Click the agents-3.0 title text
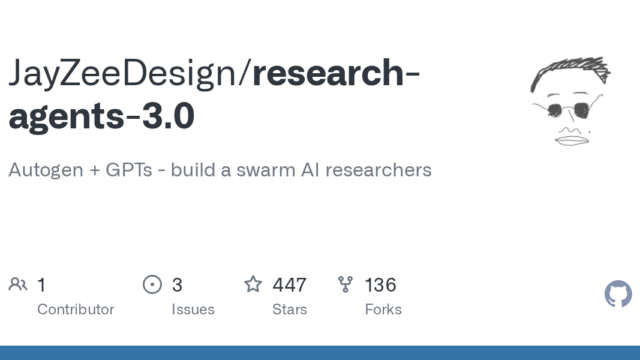Image resolution: width=640 pixels, height=360 pixels. pos(101,116)
